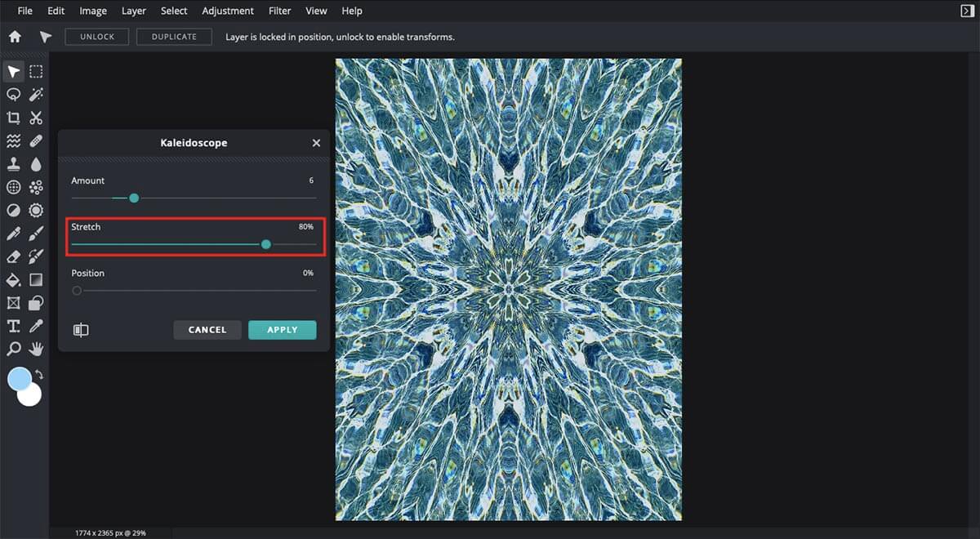The width and height of the screenshot is (980, 539).
Task: Select the Cutout scissors tool
Action: 36,118
